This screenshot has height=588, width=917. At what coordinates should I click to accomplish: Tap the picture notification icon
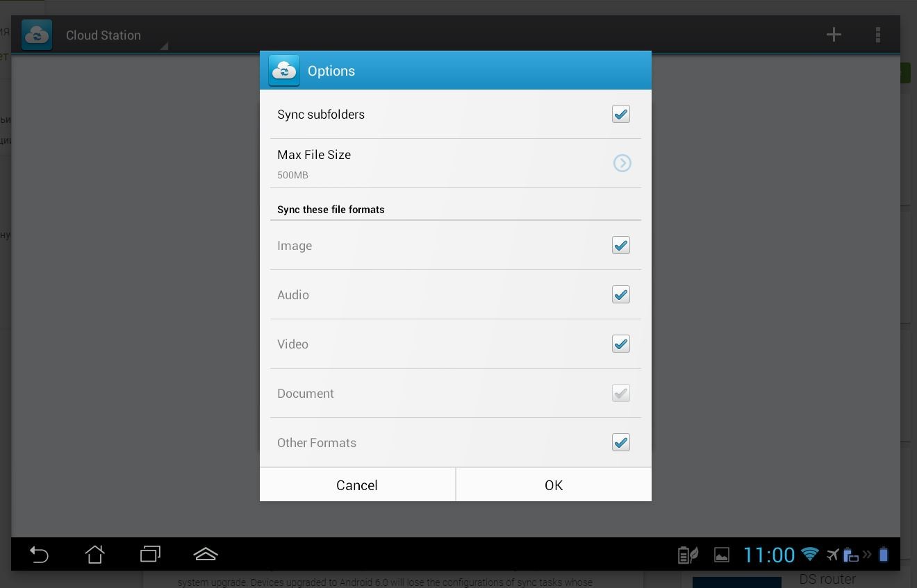coord(722,555)
